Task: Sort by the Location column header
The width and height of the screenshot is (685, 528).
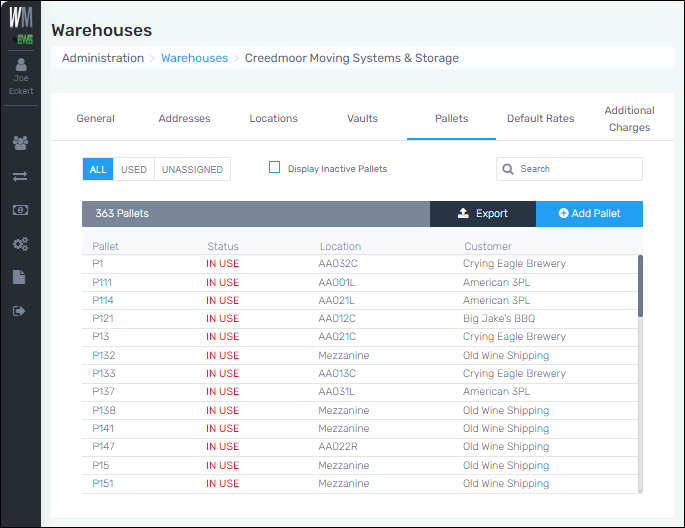Action: (x=340, y=246)
